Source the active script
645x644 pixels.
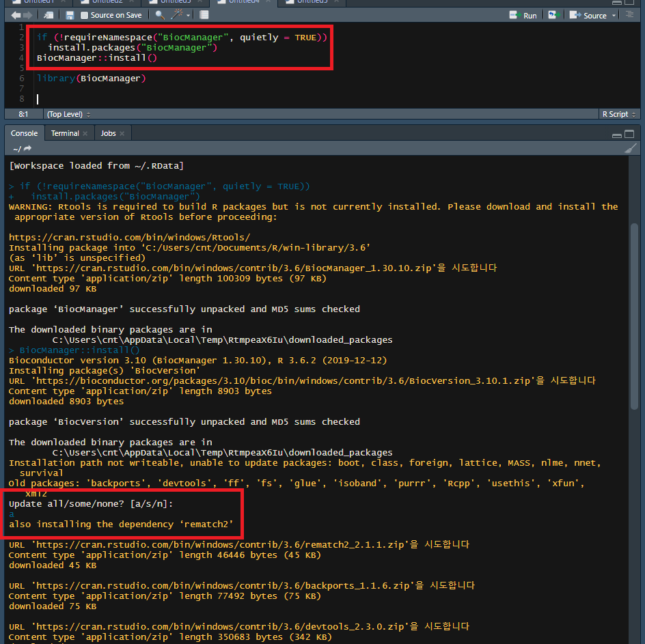tap(588, 15)
